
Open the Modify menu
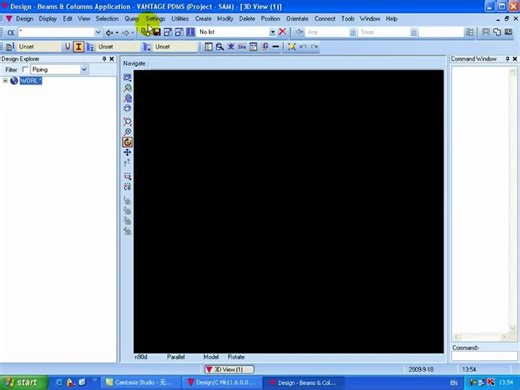tap(225, 19)
